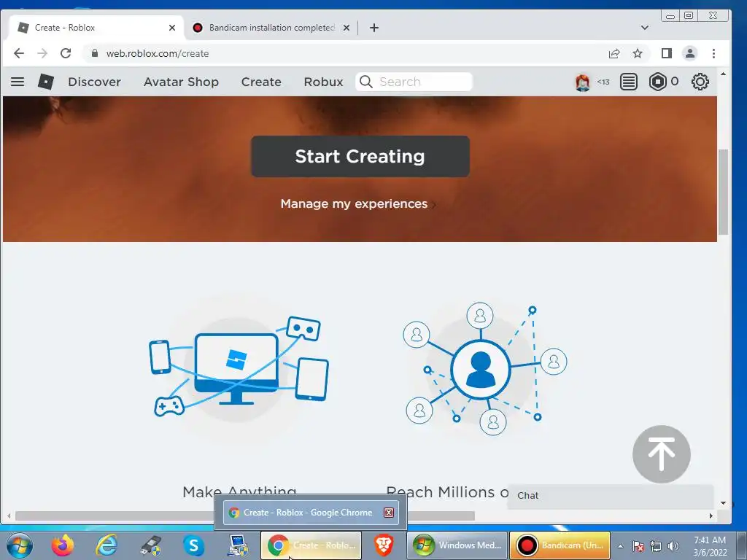The image size is (747, 560).
Task: Click the horizontal scrollbar thumb
Action: coord(245,516)
